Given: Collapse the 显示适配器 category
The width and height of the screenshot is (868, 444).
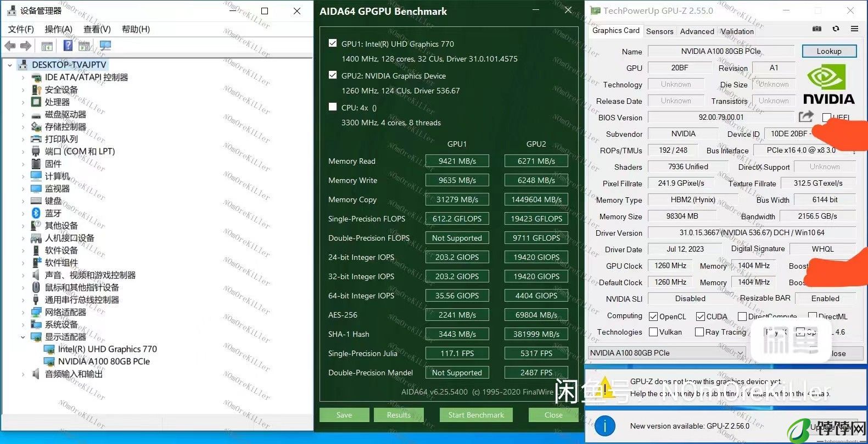Looking at the screenshot, I should pos(23,337).
